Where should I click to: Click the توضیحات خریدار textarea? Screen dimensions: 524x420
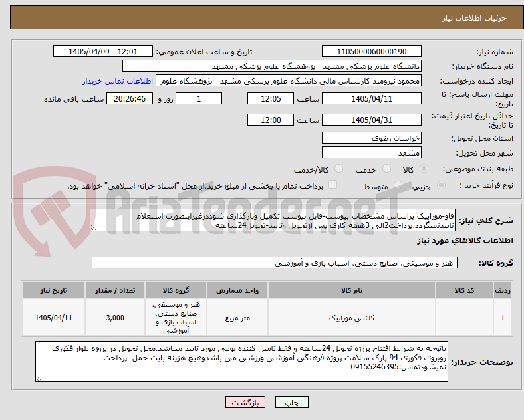tap(241, 362)
